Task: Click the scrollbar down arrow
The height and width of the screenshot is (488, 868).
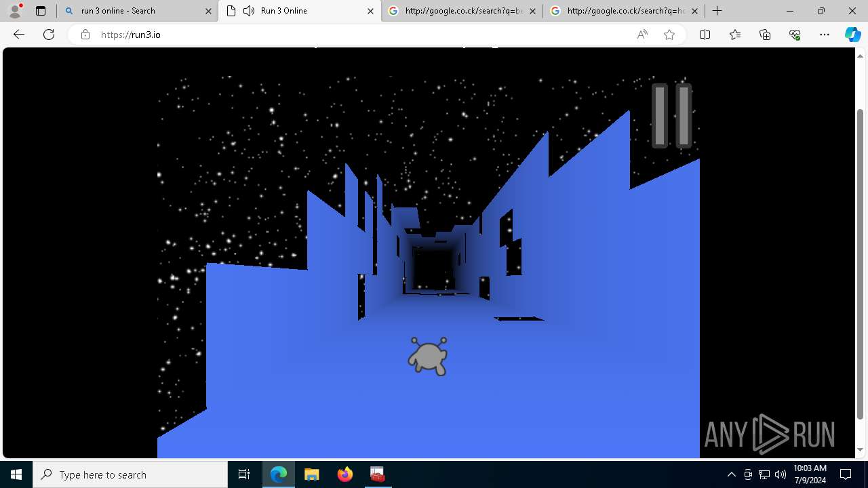Action: (x=861, y=449)
